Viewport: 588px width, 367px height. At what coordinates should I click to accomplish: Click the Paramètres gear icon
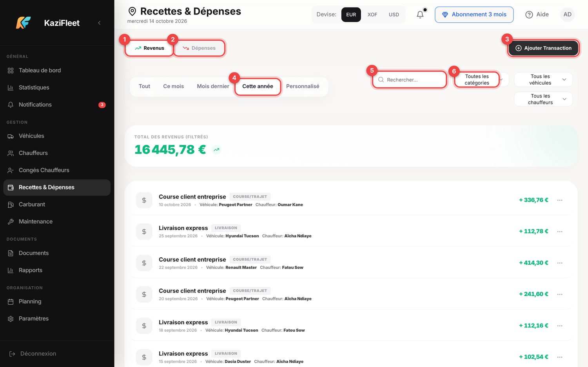[x=11, y=319]
